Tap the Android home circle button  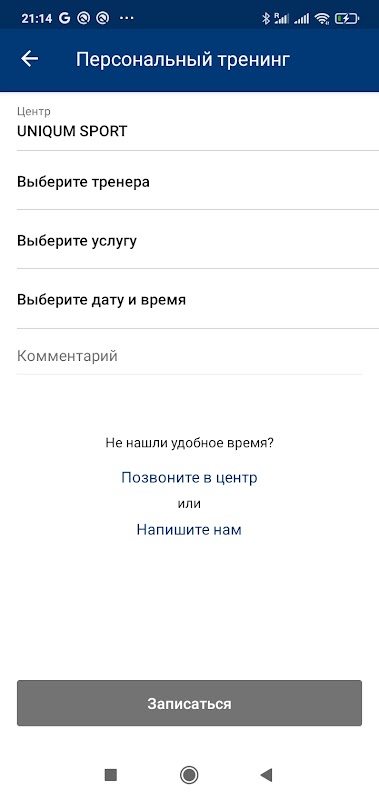(x=189, y=775)
